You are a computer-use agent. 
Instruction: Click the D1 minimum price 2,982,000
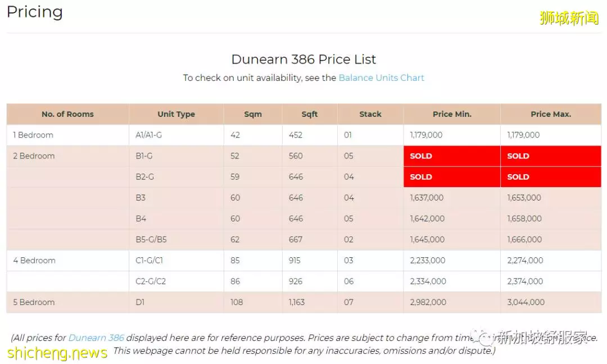(428, 302)
